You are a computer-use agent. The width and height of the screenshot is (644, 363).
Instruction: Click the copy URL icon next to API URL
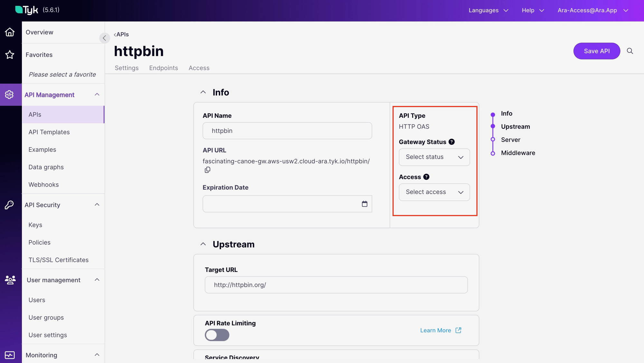tap(207, 170)
